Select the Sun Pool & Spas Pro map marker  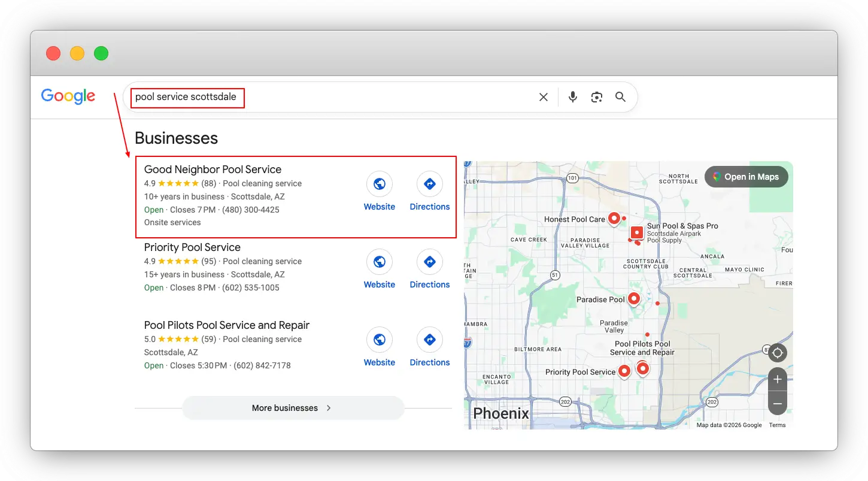(637, 232)
